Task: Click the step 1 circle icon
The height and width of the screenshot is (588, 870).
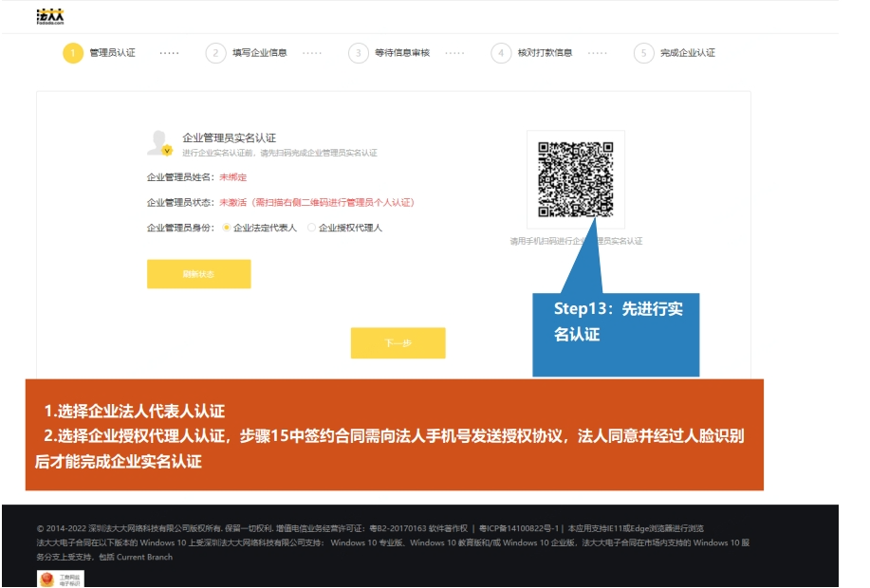Action: (x=73, y=53)
